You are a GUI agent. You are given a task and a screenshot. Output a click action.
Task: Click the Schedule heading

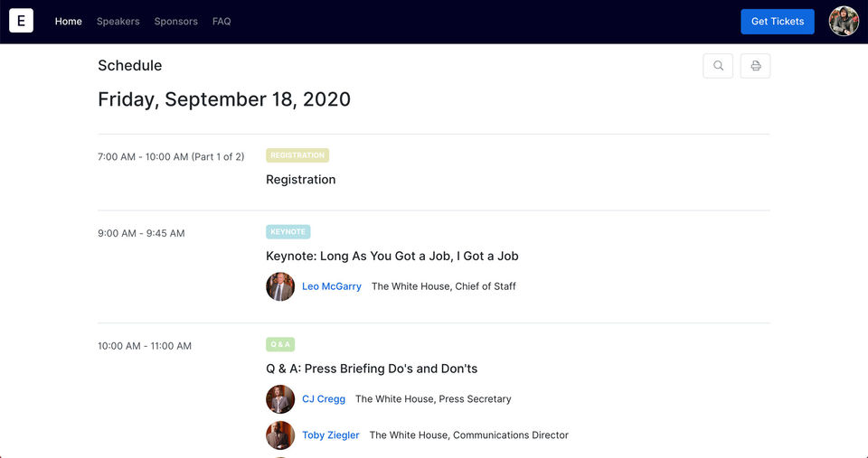tap(130, 65)
